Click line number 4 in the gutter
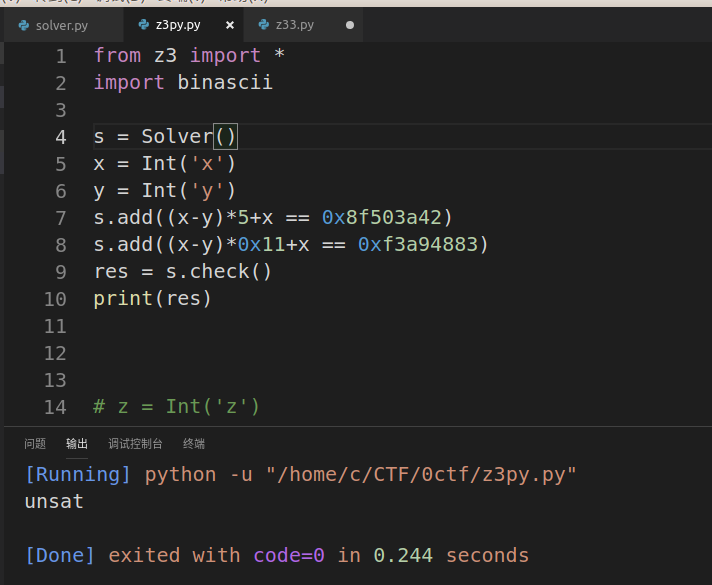The width and height of the screenshot is (712, 585). point(61,137)
